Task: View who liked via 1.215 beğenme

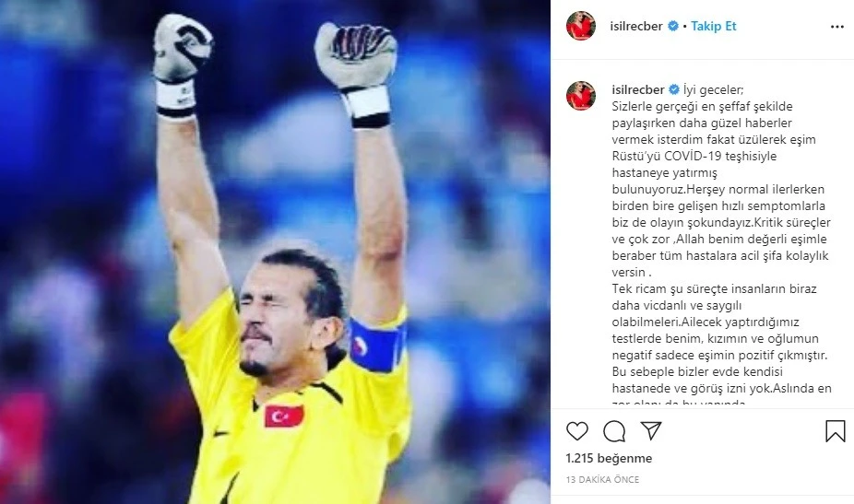Action: pyautogui.click(x=609, y=458)
